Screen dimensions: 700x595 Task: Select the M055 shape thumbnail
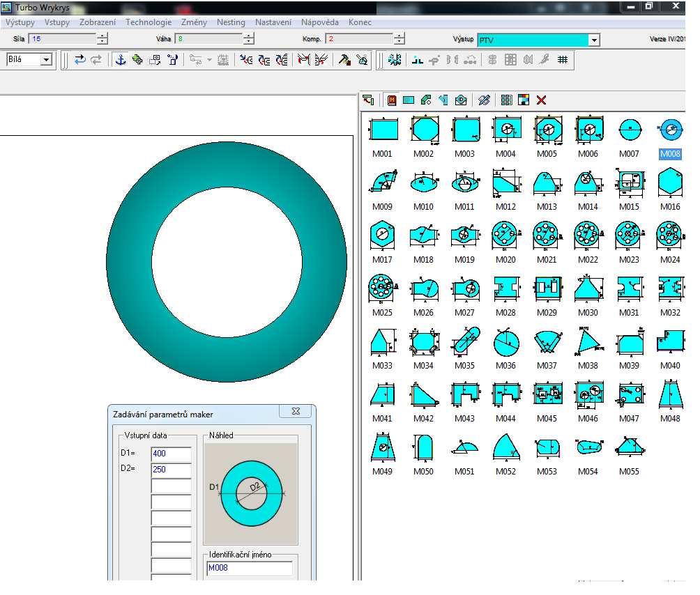[x=630, y=447]
